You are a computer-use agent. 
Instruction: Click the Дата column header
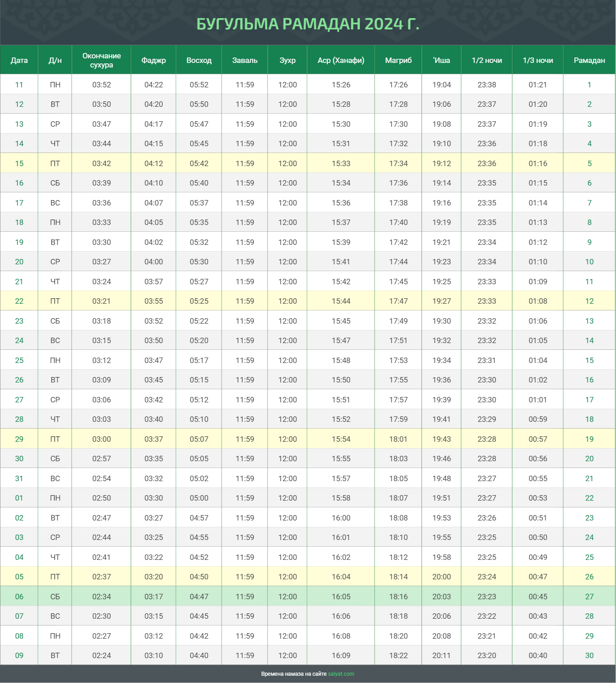[x=19, y=60]
